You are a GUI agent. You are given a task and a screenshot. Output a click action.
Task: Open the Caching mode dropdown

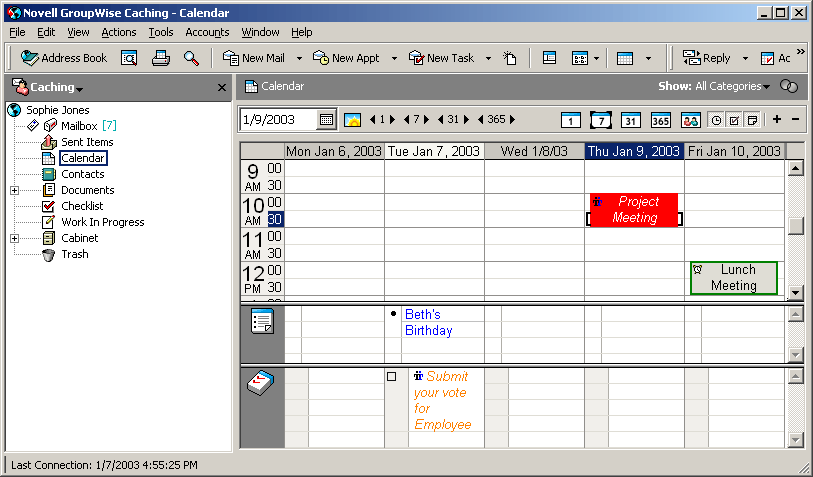(56, 87)
